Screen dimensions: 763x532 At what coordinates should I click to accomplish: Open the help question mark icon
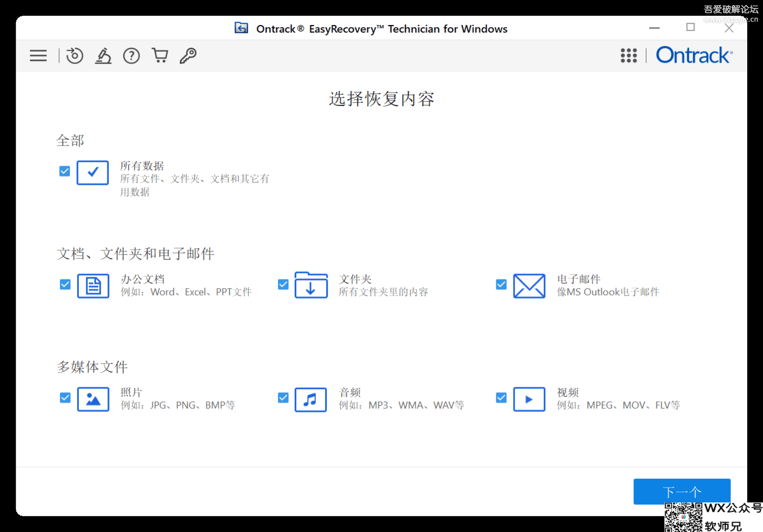pyautogui.click(x=132, y=56)
